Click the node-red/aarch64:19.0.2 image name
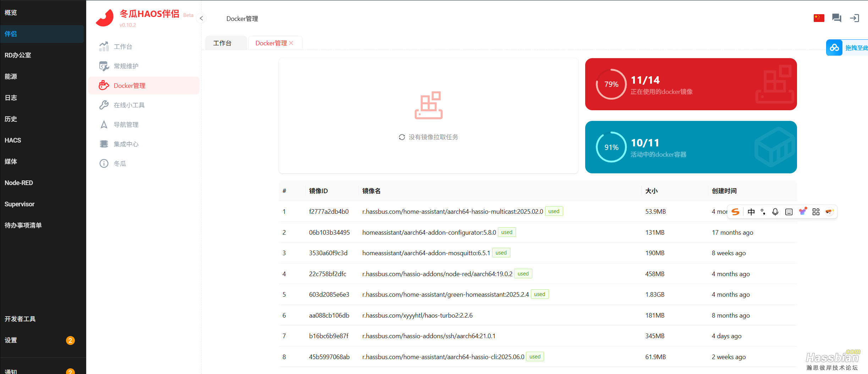 pyautogui.click(x=437, y=274)
